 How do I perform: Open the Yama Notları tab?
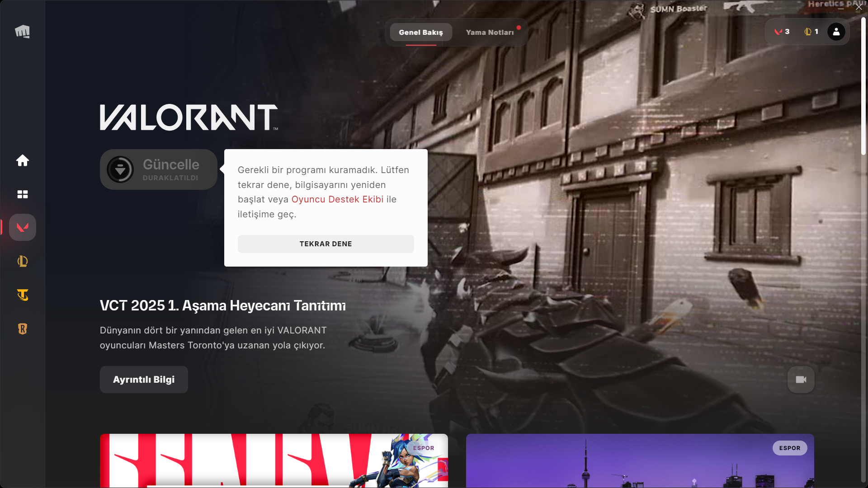tap(490, 33)
